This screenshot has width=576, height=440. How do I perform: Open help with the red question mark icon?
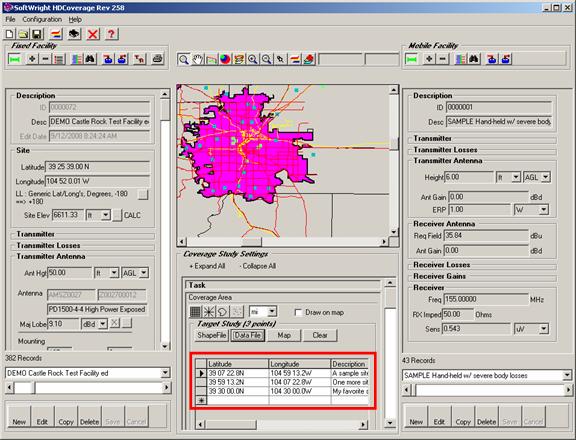tap(111, 34)
